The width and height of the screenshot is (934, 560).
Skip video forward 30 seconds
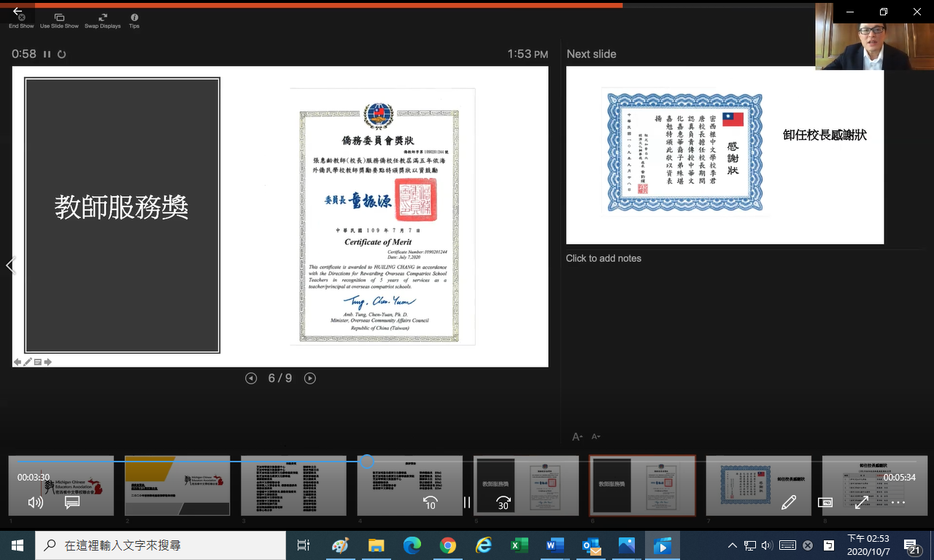503,502
